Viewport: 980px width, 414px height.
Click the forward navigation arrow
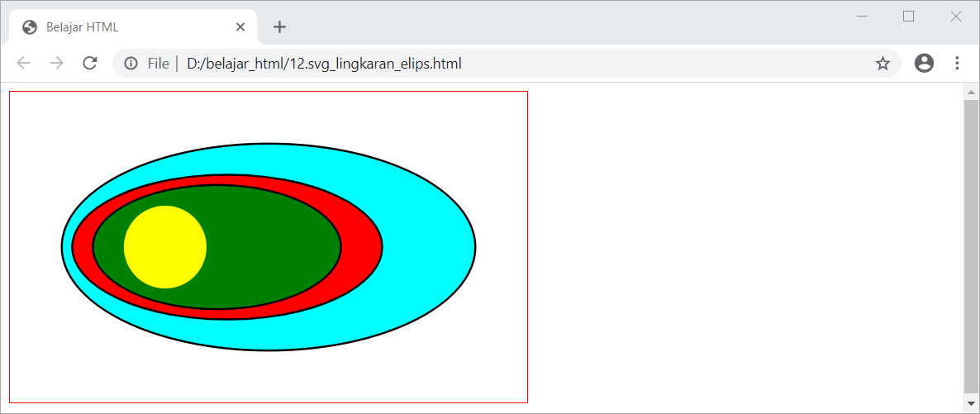[x=56, y=63]
